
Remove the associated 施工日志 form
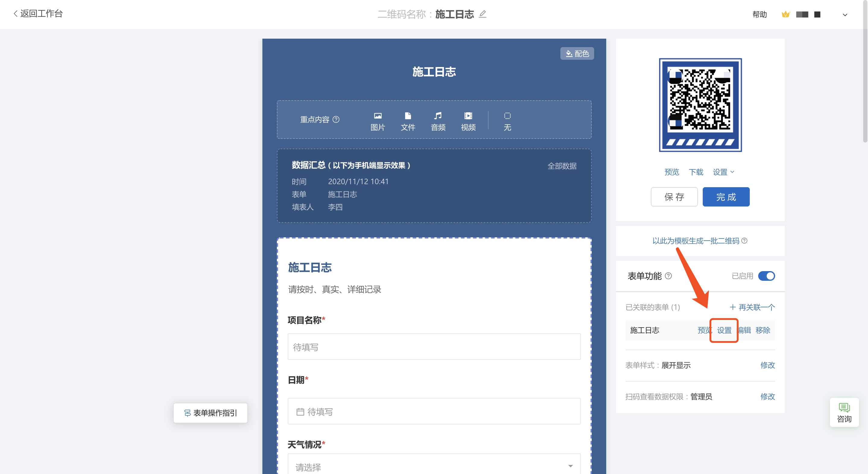pos(763,330)
